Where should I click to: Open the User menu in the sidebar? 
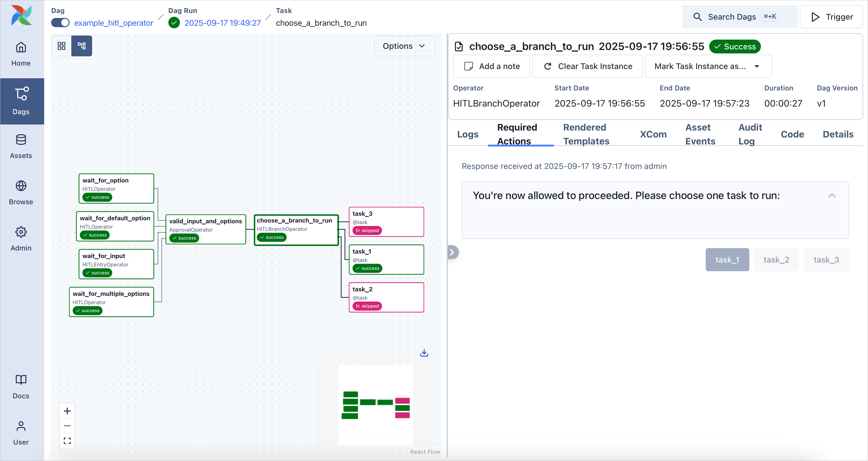[21, 432]
